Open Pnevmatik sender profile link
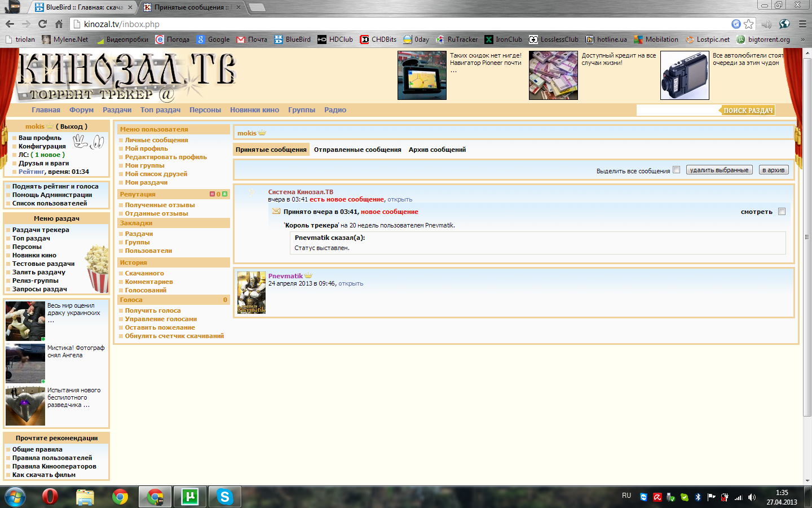 tap(285, 276)
